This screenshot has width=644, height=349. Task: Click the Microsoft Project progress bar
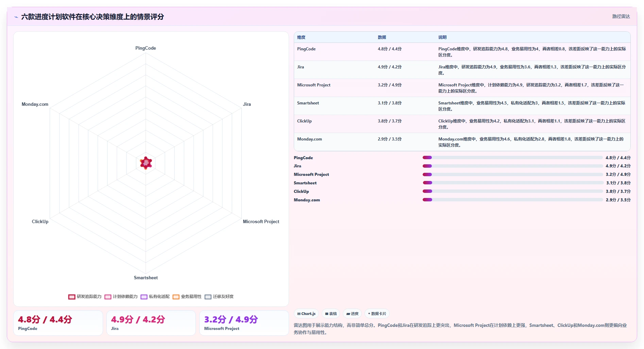[x=512, y=174]
